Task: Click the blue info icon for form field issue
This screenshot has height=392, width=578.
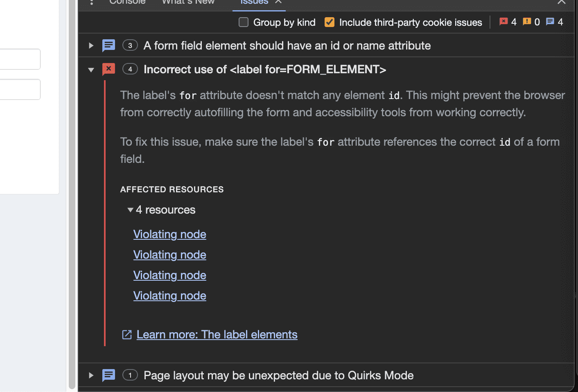Action: [x=108, y=45]
